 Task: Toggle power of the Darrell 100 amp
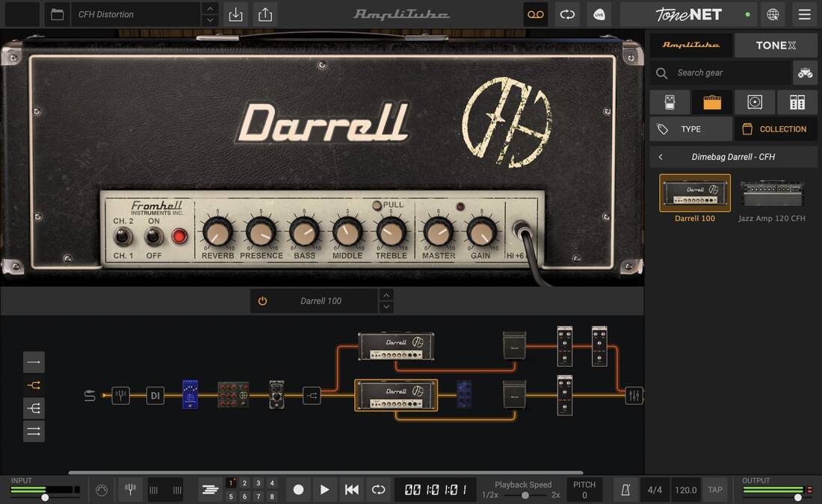(262, 300)
